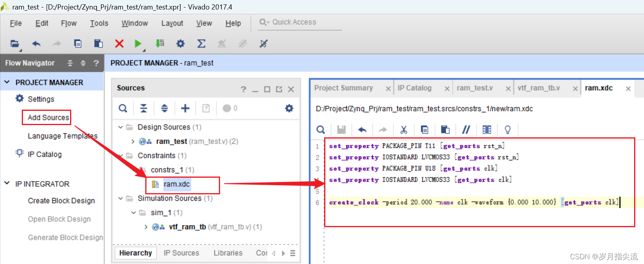The height and width of the screenshot is (264, 644).
Task: Collapse IP INTEGRATOR section
Action: coord(7,183)
